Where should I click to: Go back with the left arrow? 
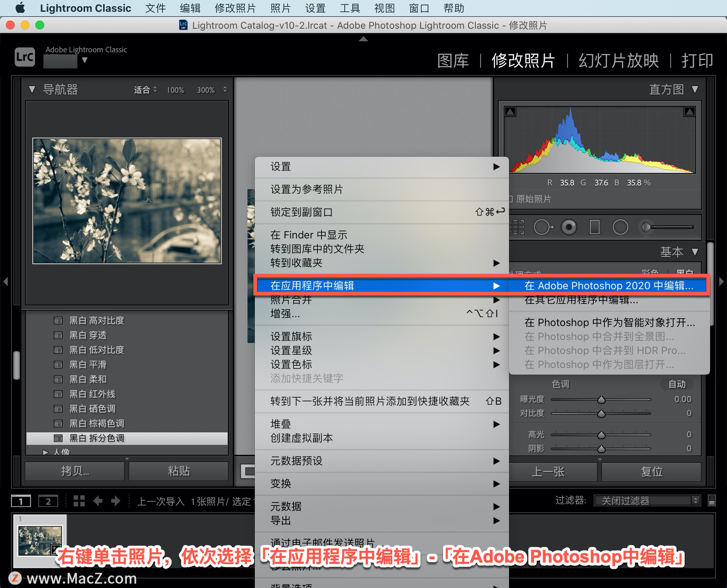pos(98,501)
